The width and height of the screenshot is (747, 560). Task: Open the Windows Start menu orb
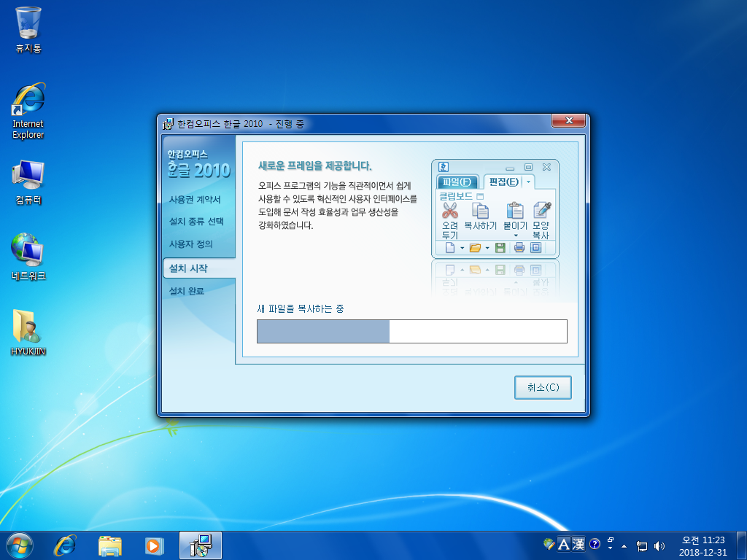(20, 545)
